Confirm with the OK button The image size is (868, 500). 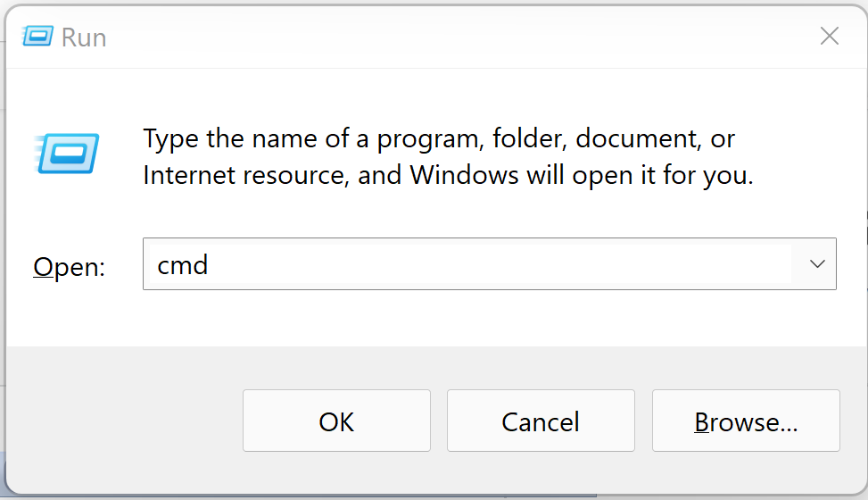click(336, 421)
